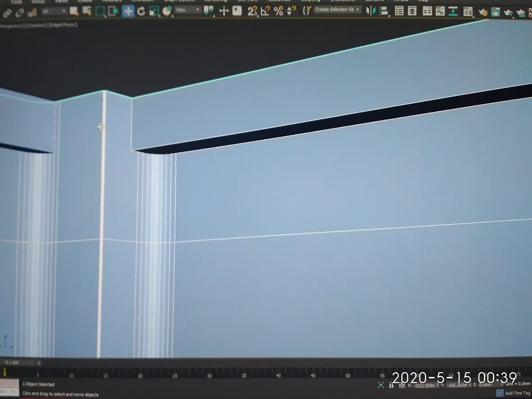Open the Create Selection Set dropdown
532x399 pixels.
click(x=337, y=9)
